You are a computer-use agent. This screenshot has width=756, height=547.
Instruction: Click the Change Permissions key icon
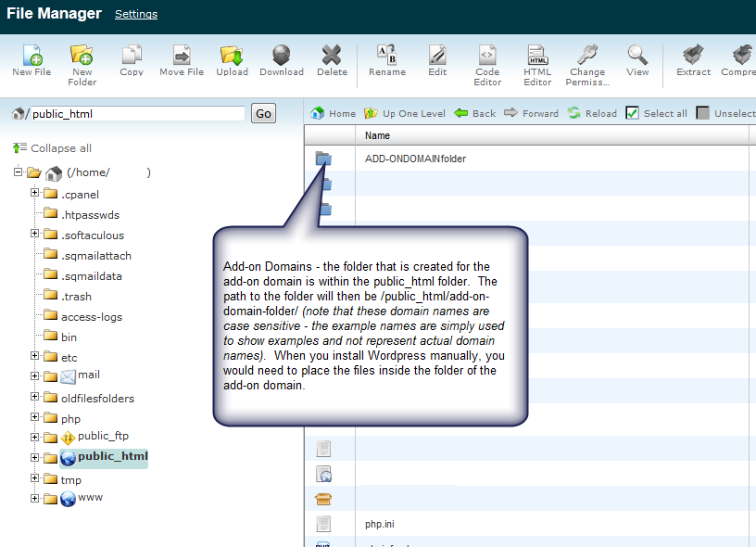[586, 56]
